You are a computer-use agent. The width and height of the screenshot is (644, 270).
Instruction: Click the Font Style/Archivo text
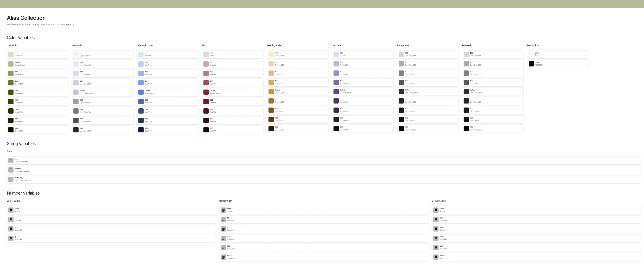[x=22, y=162]
